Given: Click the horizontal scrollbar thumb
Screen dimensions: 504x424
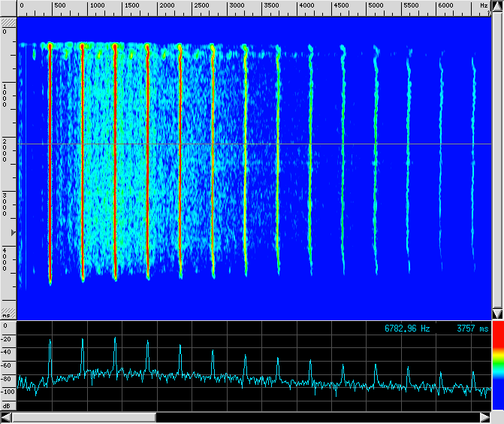Looking at the screenshot, I should point(81,417).
